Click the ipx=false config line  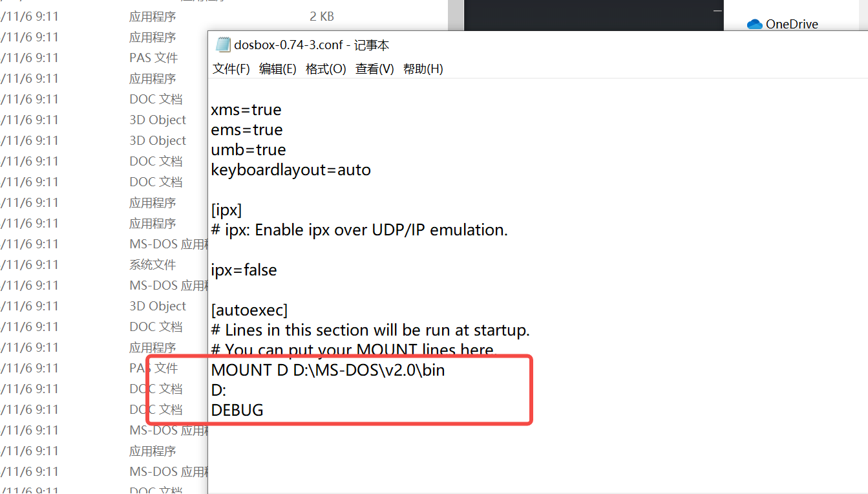click(244, 270)
